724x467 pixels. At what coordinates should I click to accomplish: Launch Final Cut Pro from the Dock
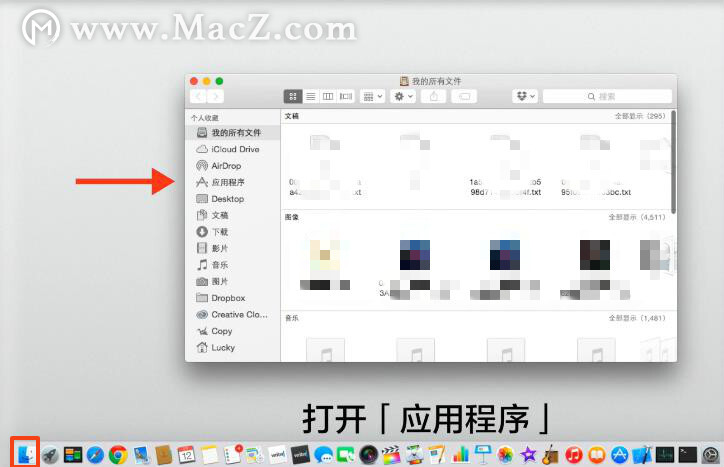pos(392,455)
